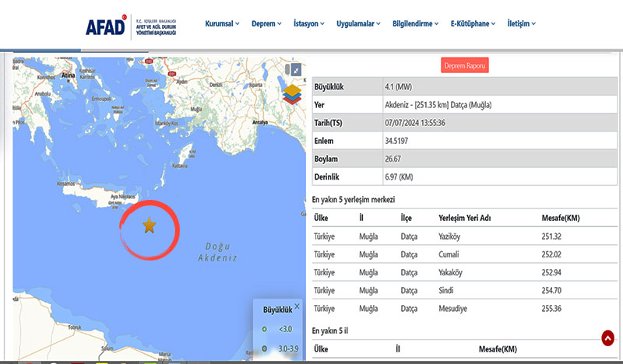Image resolution: width=623 pixels, height=364 pixels.
Task: Open the Deprem dropdown menu
Action: 267,24
